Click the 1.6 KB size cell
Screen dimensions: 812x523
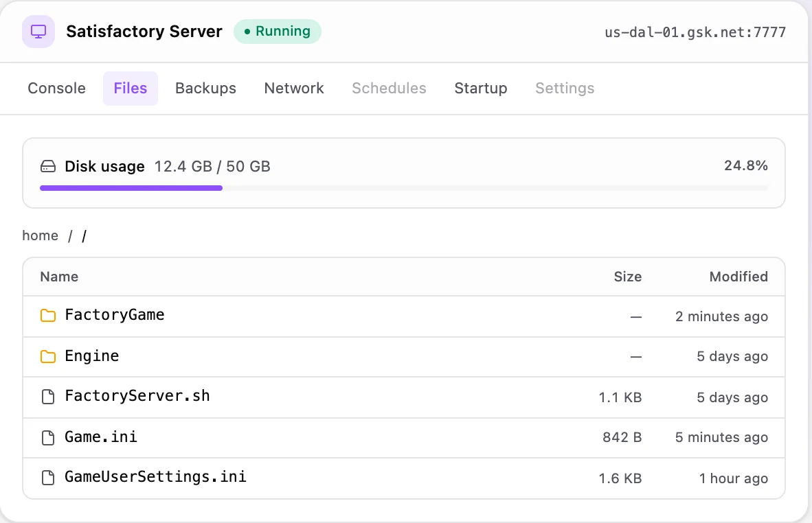tap(620, 478)
